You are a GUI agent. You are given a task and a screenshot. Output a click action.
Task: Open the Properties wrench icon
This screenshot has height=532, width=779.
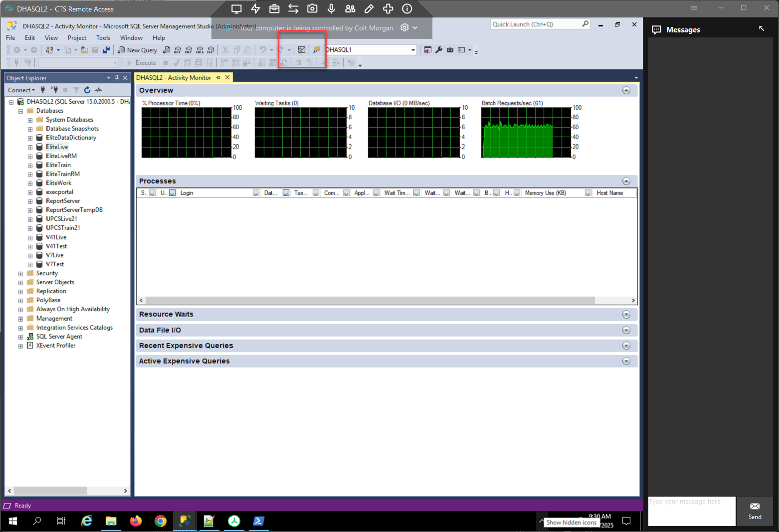click(439, 50)
